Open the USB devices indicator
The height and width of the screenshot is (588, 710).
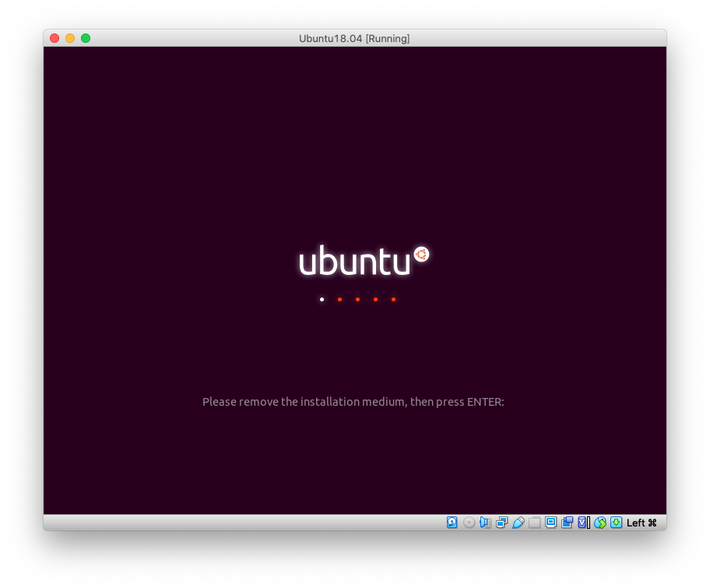pos(518,523)
